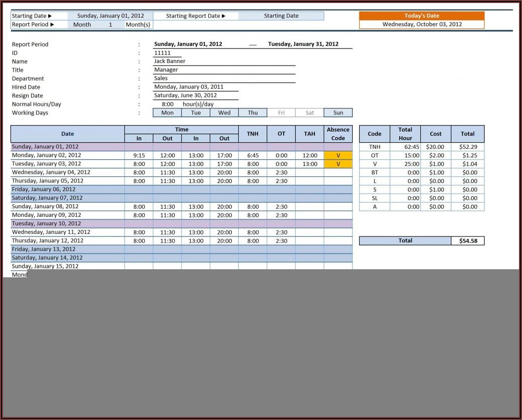Enable the Sun working day cell

338,113
